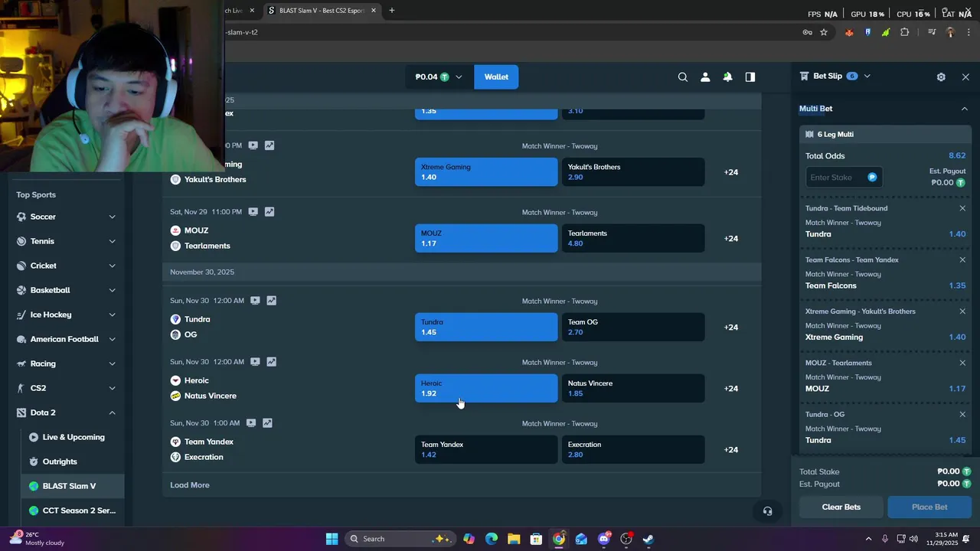
Task: Show +24 more markets for Heroic match
Action: click(731, 388)
